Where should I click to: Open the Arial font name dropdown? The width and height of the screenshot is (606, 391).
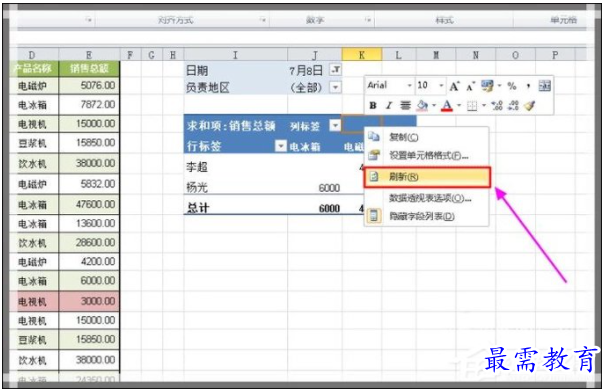(410, 86)
